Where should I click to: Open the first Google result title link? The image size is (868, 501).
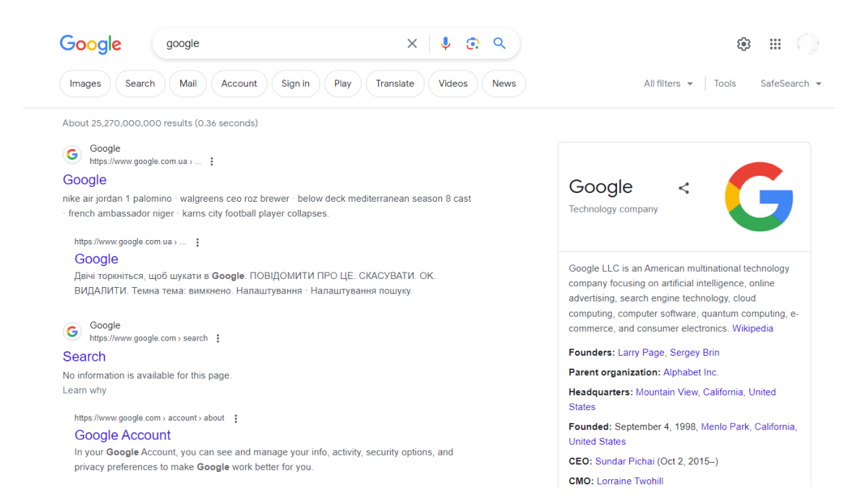(x=85, y=180)
